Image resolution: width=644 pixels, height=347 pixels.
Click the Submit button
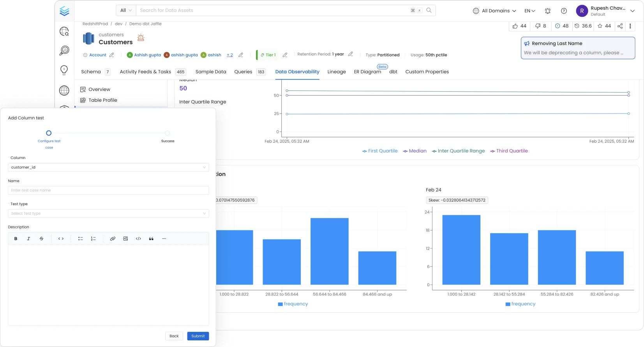tap(198, 336)
